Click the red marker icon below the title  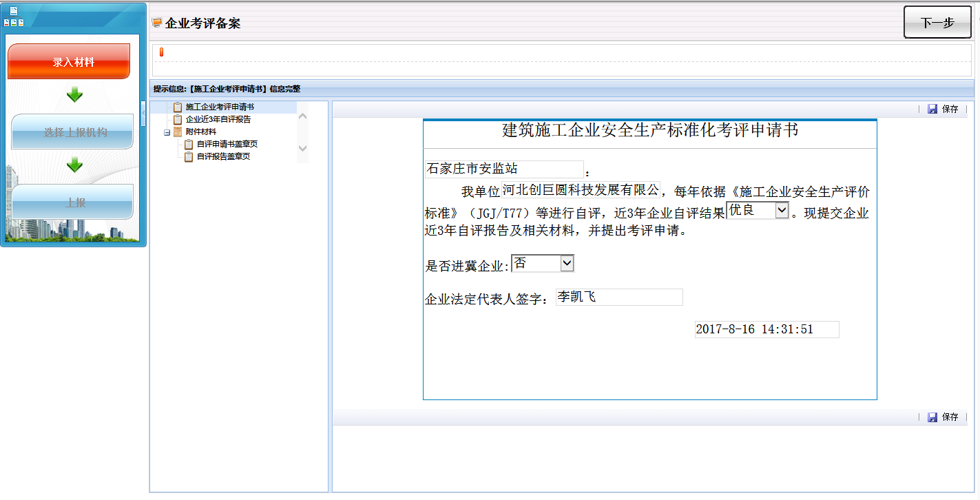(x=161, y=52)
